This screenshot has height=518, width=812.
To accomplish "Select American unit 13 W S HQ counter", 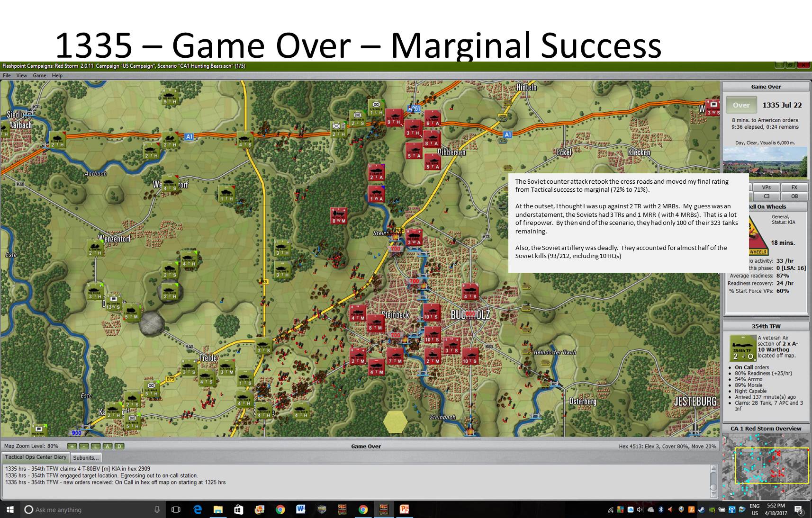I will tap(113, 302).
